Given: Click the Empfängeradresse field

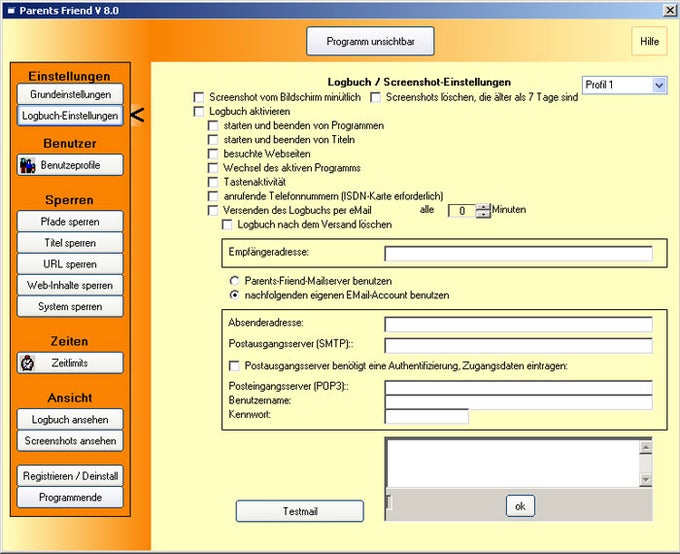Looking at the screenshot, I should pyautogui.click(x=518, y=253).
